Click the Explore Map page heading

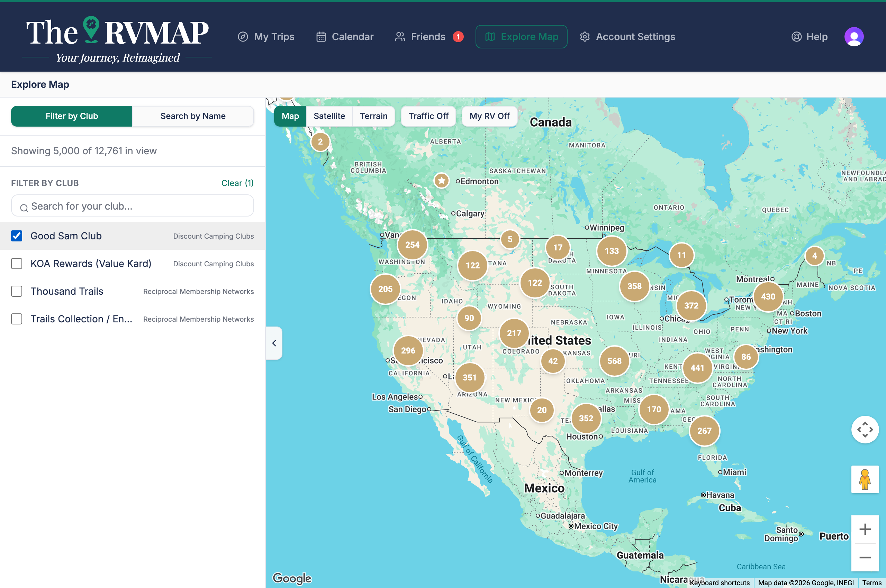[40, 84]
